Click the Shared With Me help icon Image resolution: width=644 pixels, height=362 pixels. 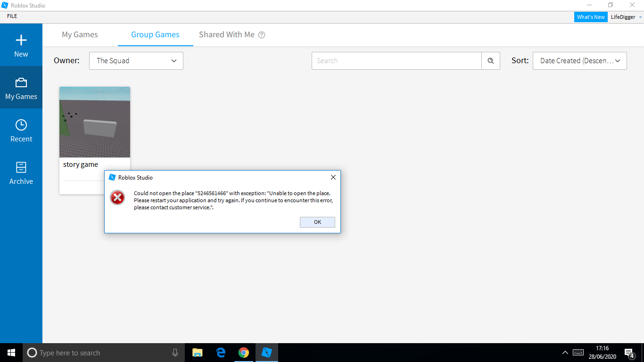[x=262, y=34]
